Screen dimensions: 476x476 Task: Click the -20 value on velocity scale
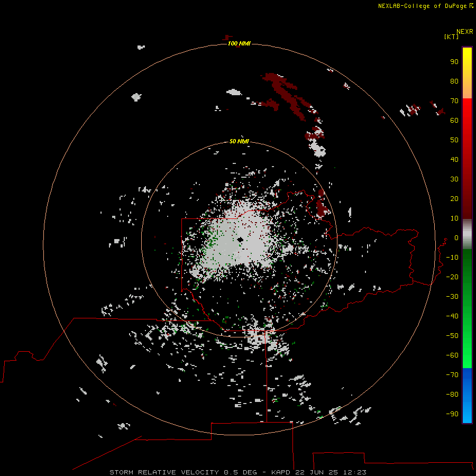tap(452, 277)
